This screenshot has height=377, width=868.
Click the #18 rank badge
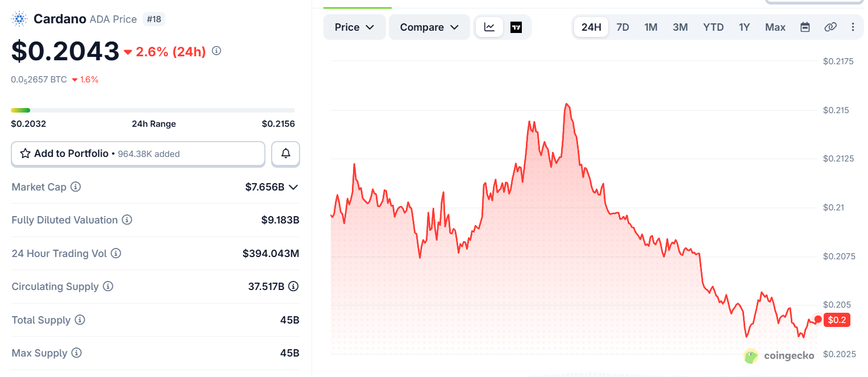click(153, 19)
